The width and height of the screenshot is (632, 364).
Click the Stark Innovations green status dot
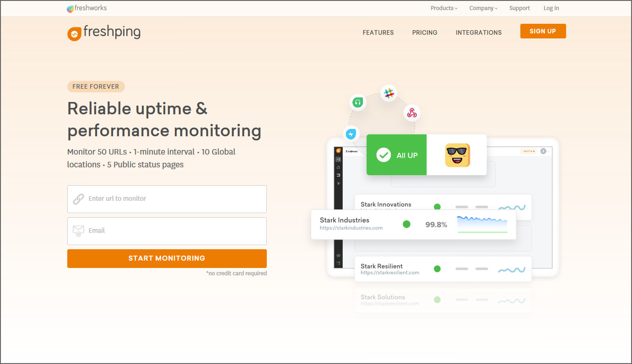[437, 207]
